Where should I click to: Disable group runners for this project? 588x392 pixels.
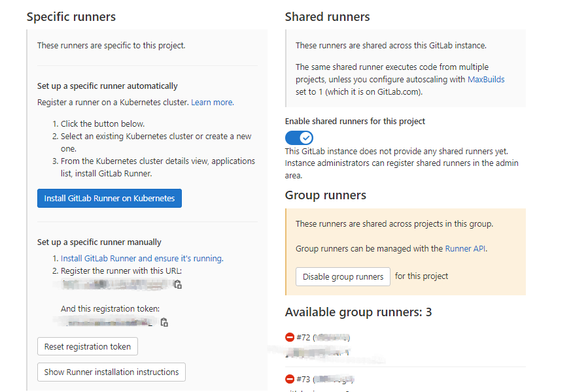[343, 276]
